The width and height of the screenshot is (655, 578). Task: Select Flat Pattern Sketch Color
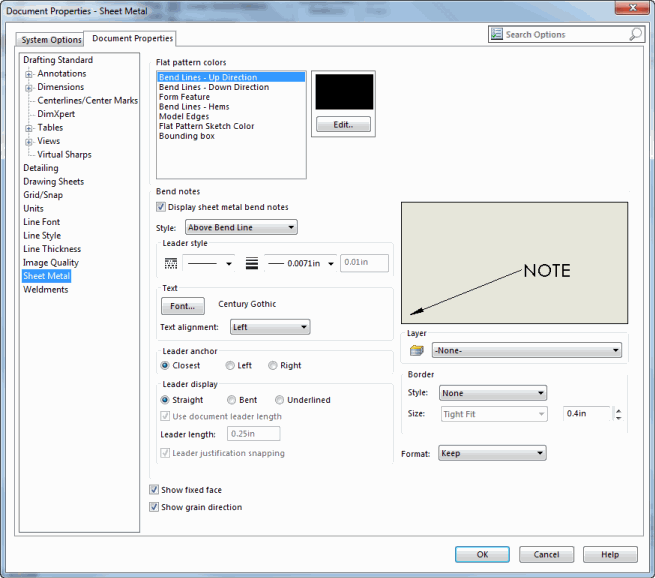click(x=206, y=126)
